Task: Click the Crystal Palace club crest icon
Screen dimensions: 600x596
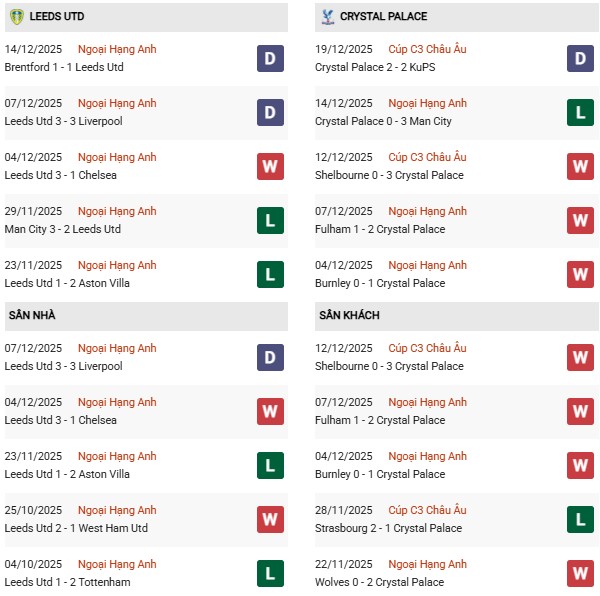Action: pyautogui.click(x=326, y=17)
